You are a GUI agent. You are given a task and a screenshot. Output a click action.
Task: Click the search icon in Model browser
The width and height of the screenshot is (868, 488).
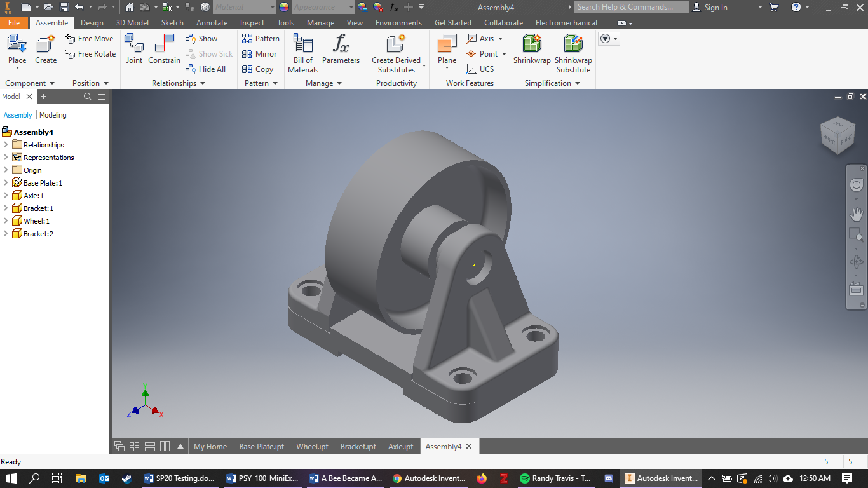point(88,97)
